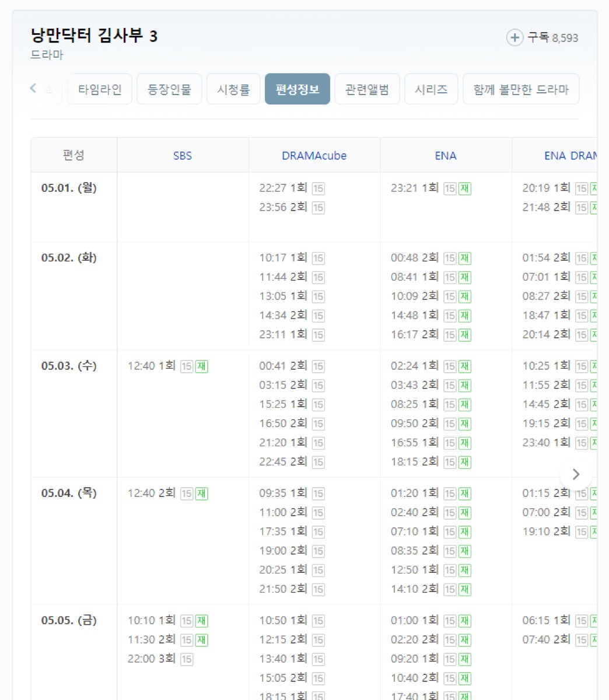Select the 편성정보 tab

point(297,89)
